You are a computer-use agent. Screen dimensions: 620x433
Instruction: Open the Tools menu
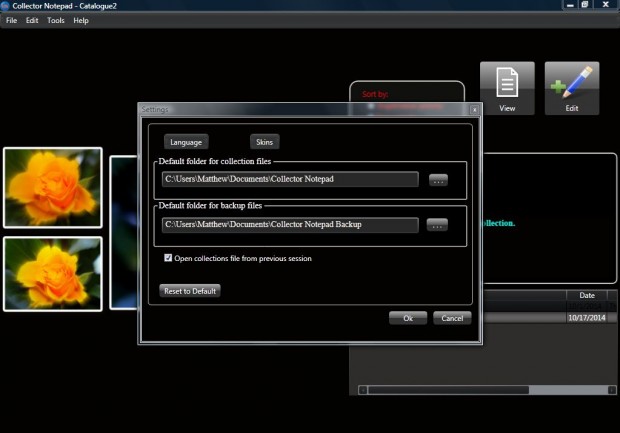click(56, 20)
